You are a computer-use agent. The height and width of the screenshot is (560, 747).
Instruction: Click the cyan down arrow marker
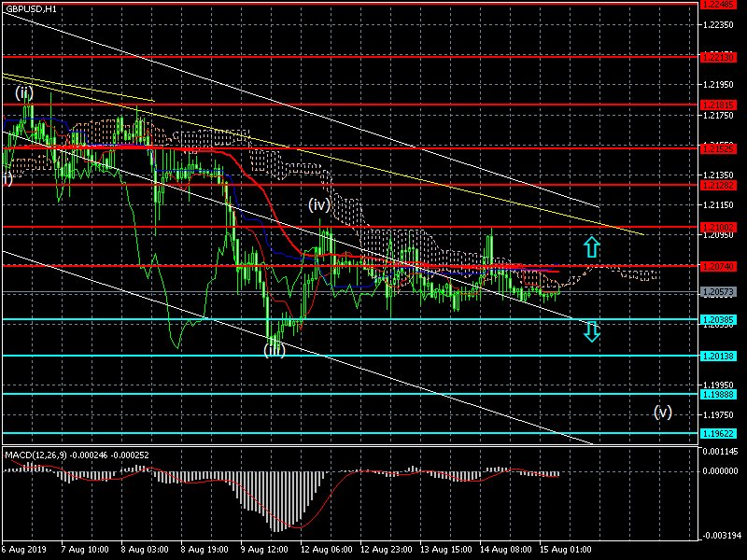point(591,330)
